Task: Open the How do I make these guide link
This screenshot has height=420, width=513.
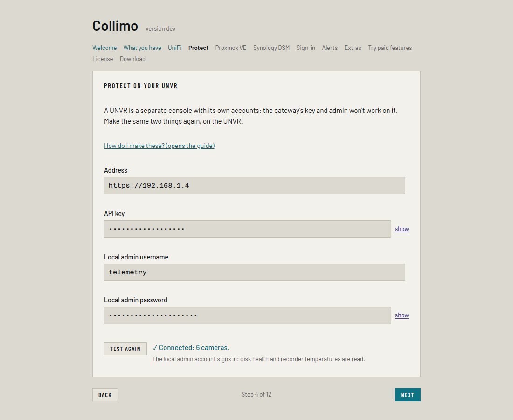Action: 159,146
